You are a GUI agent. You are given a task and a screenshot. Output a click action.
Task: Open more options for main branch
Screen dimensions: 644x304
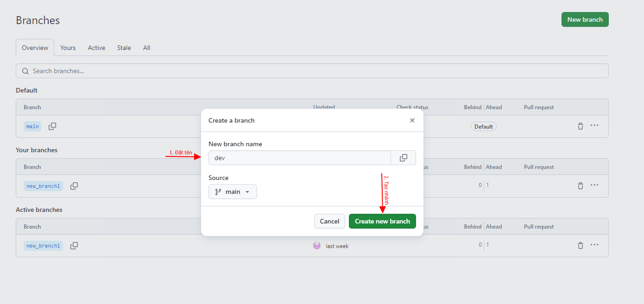point(594,126)
